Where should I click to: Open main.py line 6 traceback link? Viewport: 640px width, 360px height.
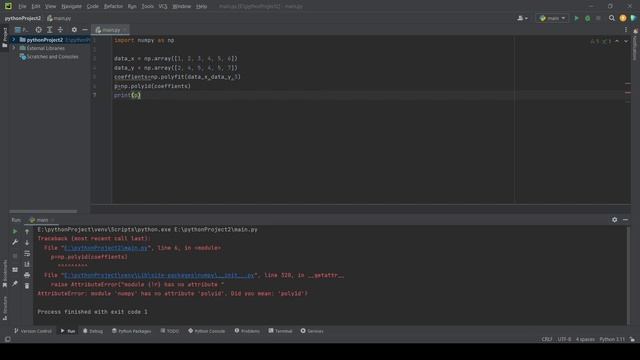point(106,248)
